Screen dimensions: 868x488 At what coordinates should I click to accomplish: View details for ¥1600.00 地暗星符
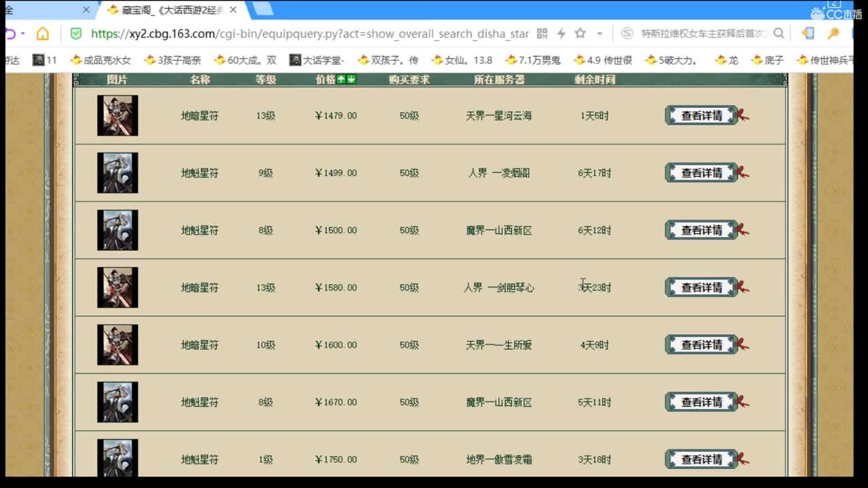[x=702, y=344]
